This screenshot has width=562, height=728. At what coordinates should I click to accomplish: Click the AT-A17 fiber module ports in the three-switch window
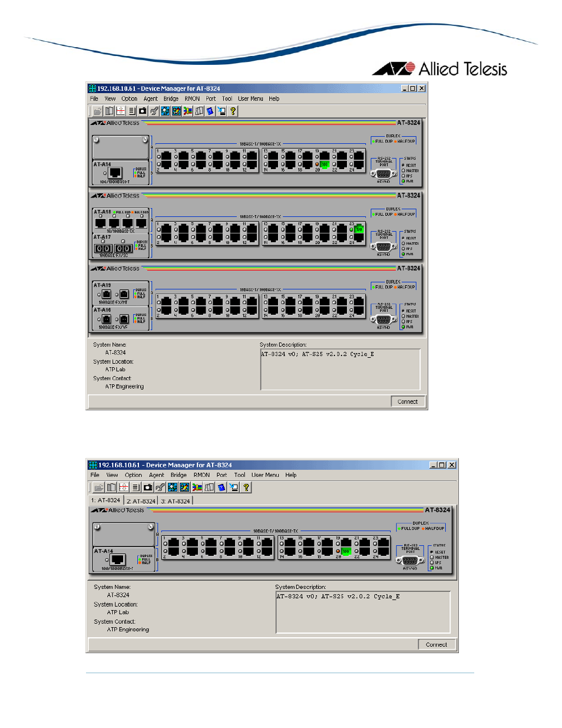coord(114,249)
